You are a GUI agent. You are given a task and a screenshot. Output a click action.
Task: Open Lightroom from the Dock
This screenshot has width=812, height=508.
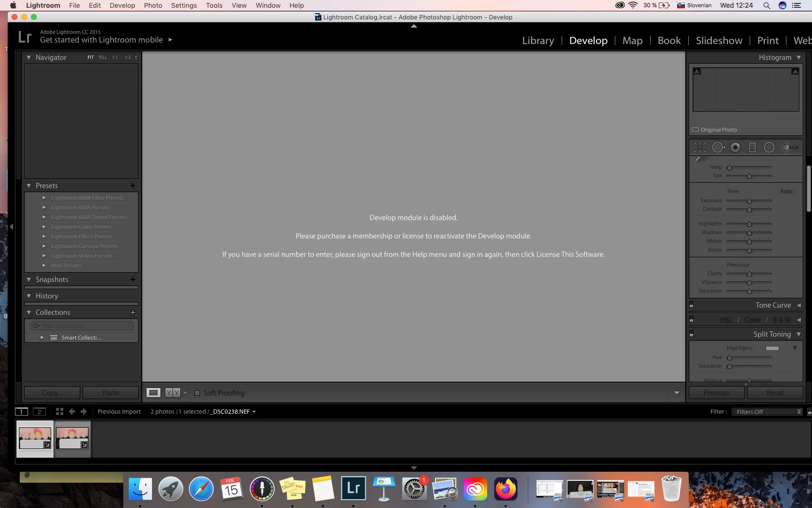tap(353, 488)
